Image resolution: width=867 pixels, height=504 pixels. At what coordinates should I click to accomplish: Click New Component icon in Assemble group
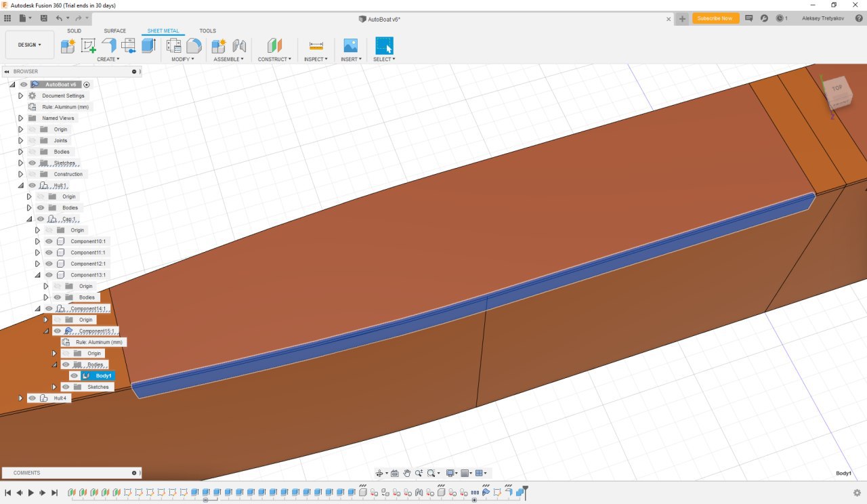coord(218,46)
